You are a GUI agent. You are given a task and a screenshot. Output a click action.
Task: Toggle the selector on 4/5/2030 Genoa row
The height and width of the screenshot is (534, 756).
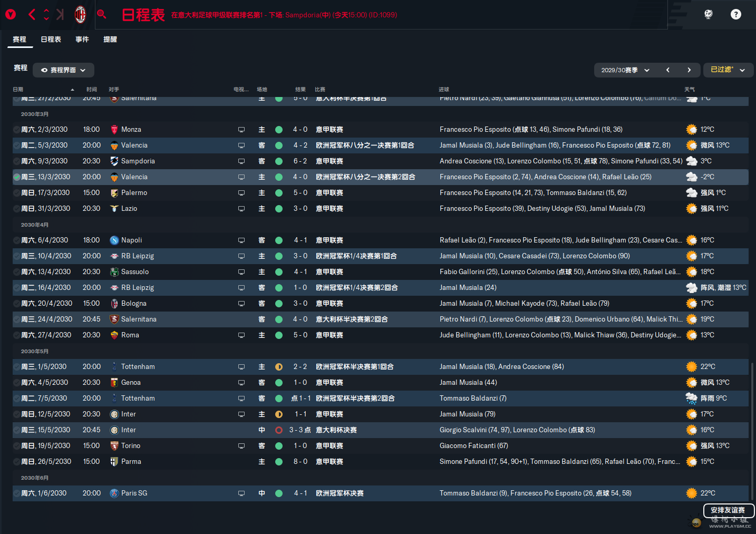[x=17, y=383]
